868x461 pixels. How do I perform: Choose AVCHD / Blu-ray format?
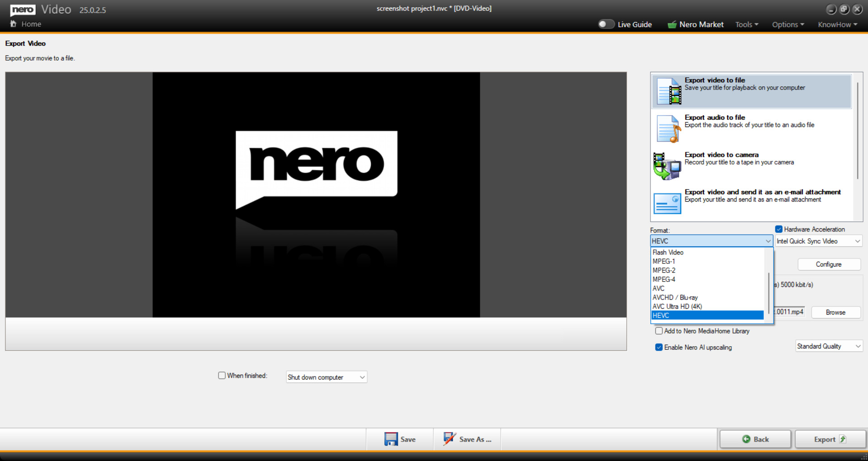coord(707,297)
